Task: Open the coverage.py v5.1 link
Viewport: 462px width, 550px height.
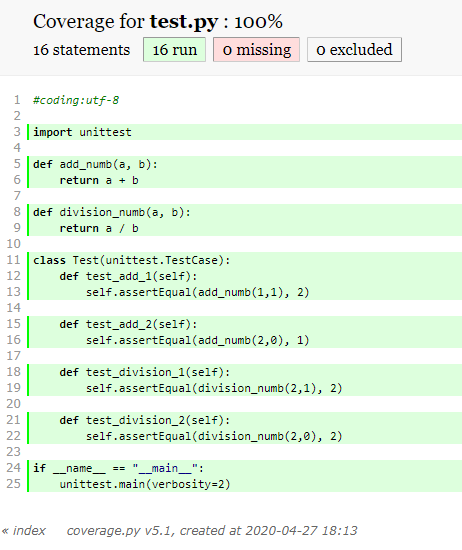Action: [120, 531]
